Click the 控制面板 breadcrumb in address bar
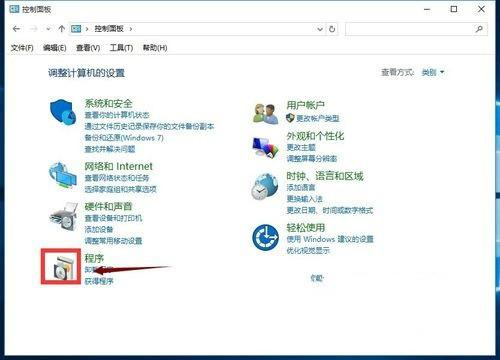 pos(109,29)
